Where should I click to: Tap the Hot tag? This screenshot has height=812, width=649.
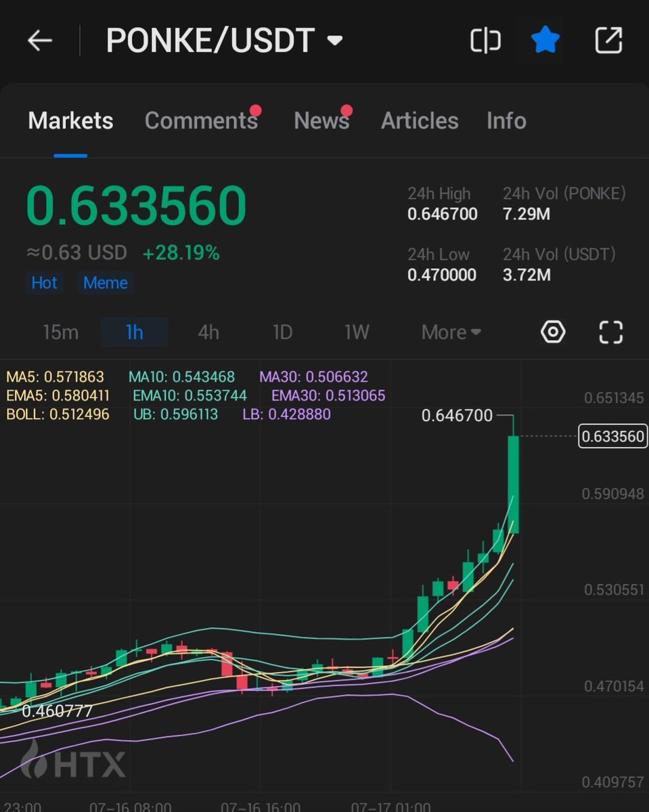45,283
